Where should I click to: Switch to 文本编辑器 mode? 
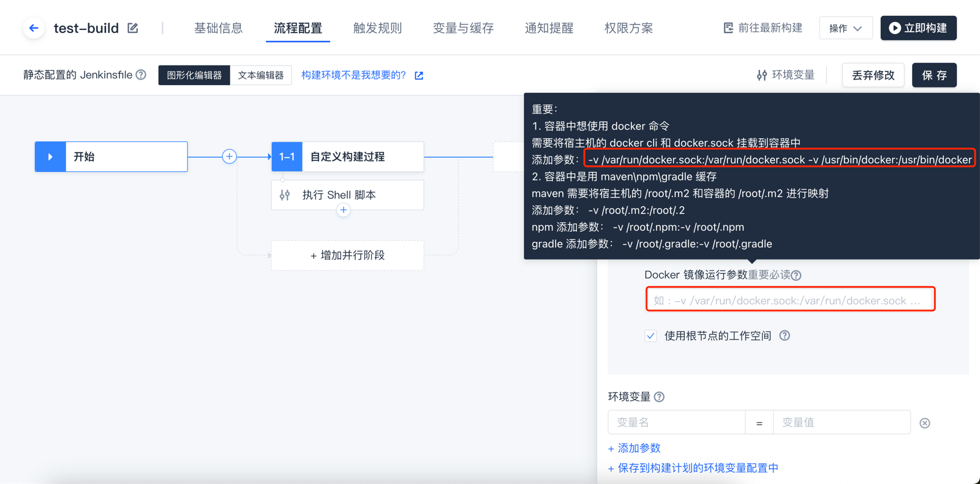click(261, 75)
